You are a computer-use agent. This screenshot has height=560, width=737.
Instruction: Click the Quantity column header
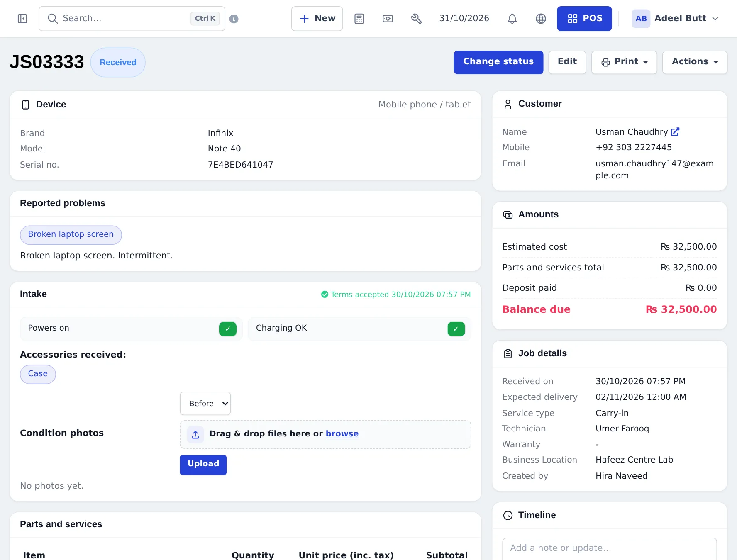click(253, 555)
